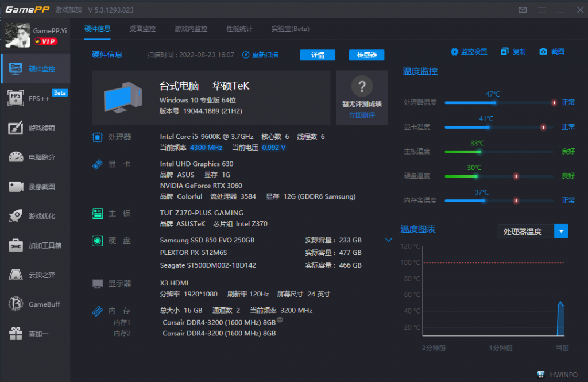The image size is (588, 382).
Task: Switch to the 性能统计 tab
Action: tap(239, 29)
